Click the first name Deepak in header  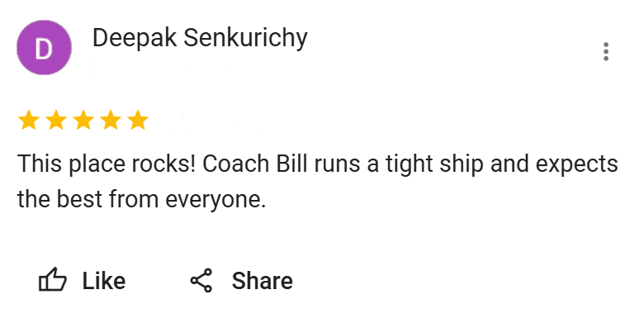tap(135, 38)
